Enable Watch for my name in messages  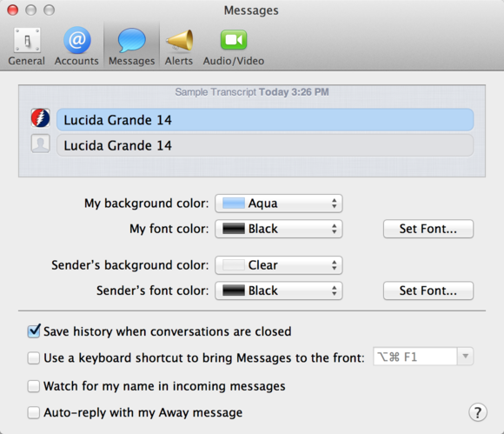pos(34,386)
